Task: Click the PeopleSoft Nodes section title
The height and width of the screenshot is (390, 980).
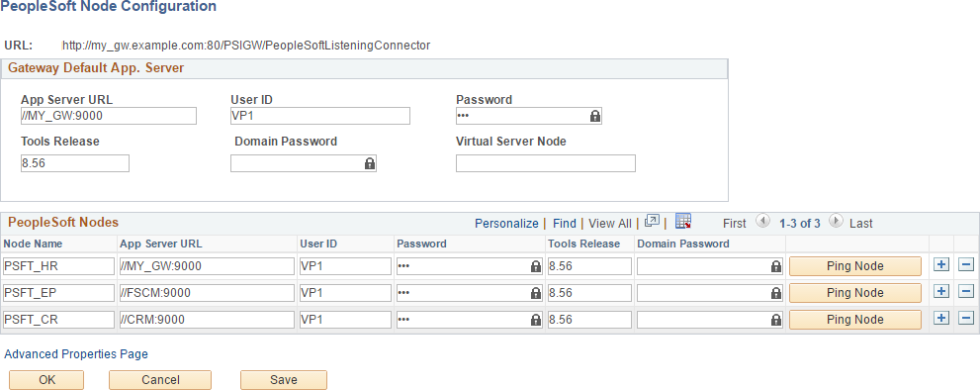Action: click(63, 223)
